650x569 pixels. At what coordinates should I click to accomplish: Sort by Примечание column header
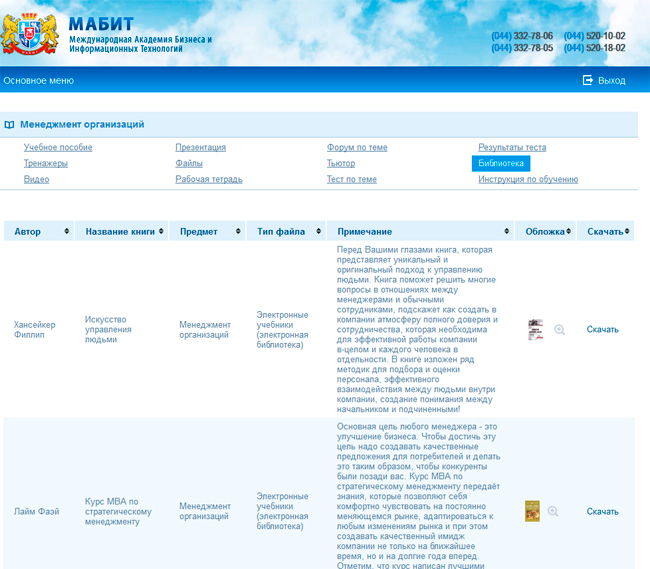click(x=420, y=231)
